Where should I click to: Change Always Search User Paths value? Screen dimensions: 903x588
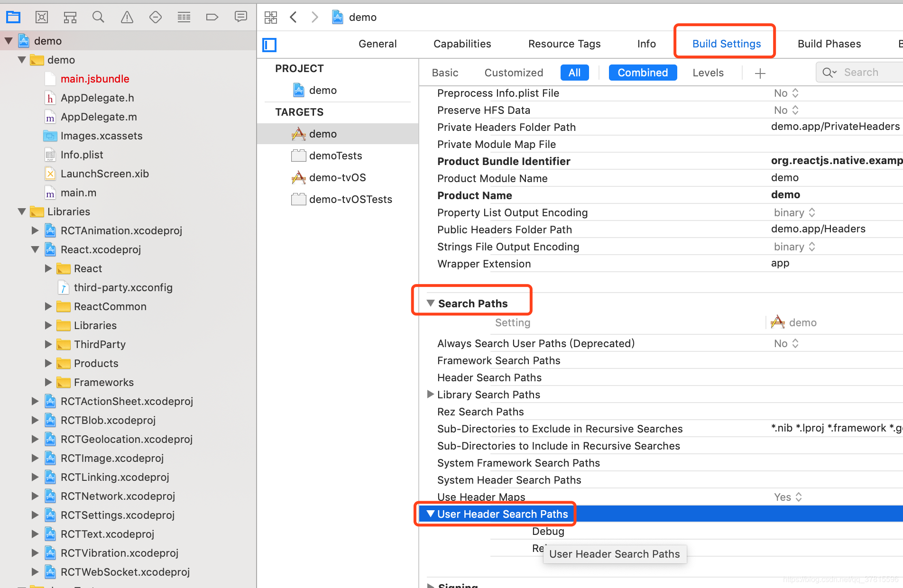(x=786, y=343)
